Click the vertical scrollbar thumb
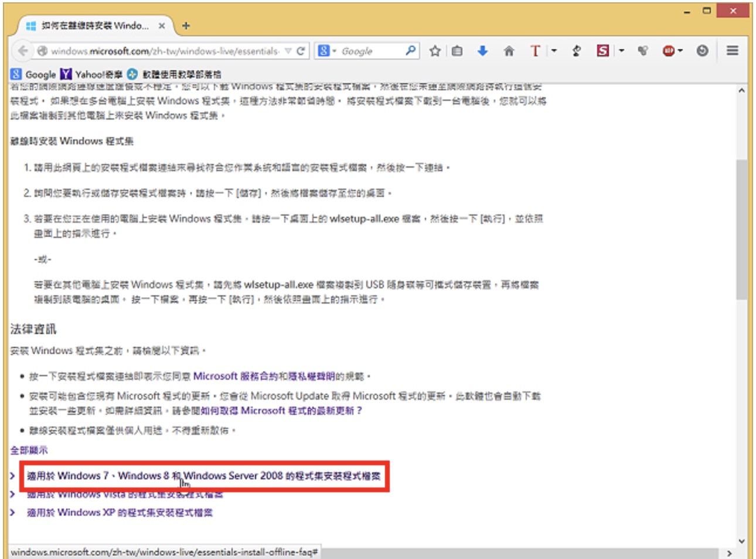The width and height of the screenshot is (756, 559). [x=741, y=230]
